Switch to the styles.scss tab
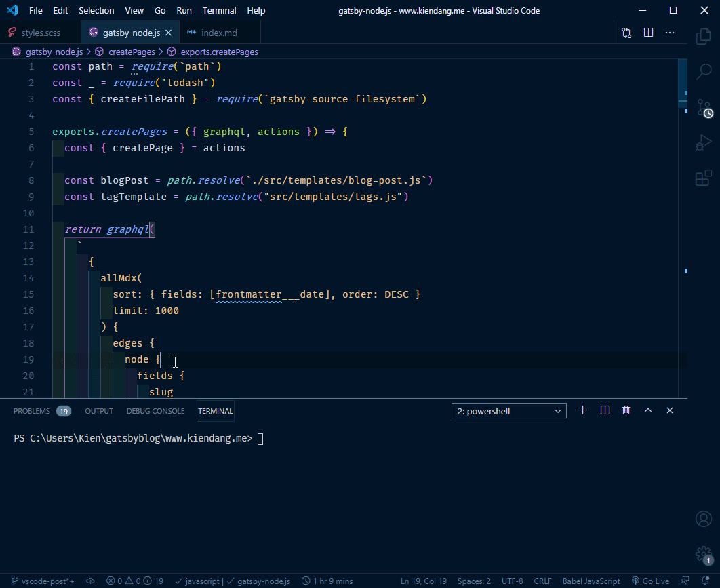 coord(41,33)
